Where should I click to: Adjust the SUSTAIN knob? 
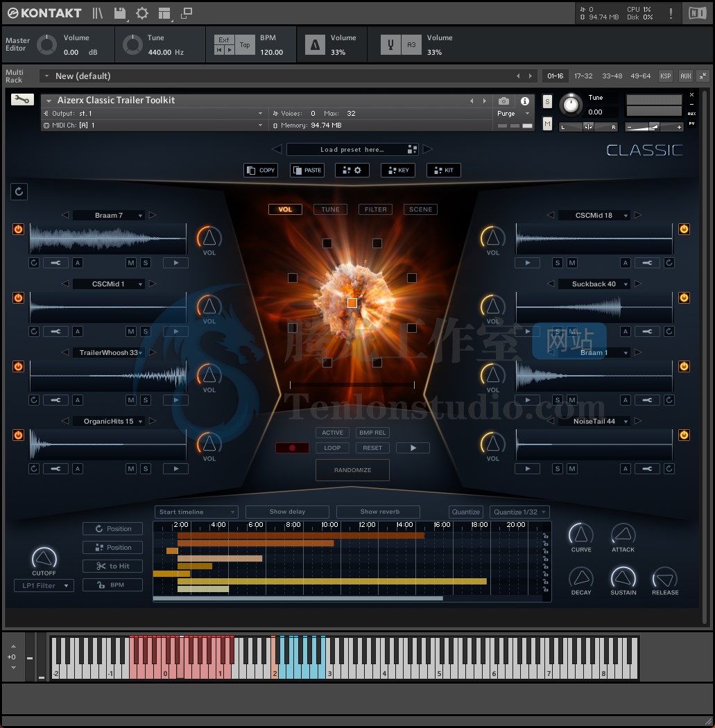(623, 578)
